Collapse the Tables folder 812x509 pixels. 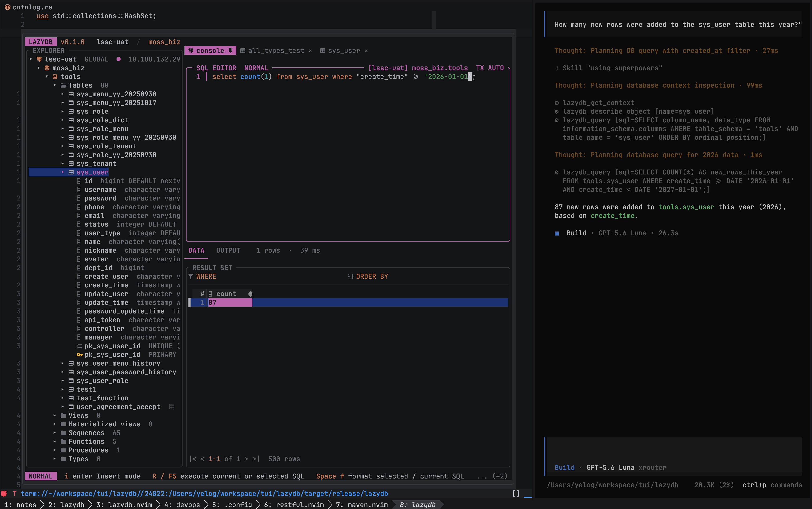(x=55, y=85)
